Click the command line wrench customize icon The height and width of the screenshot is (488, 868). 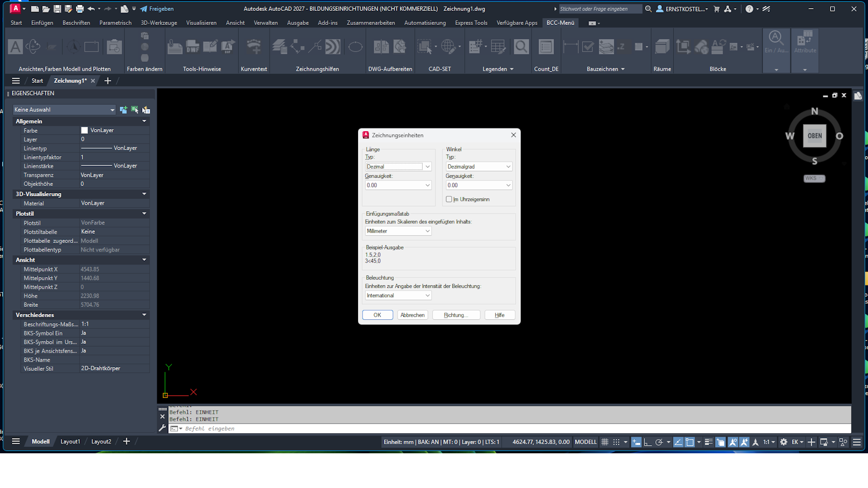162,428
